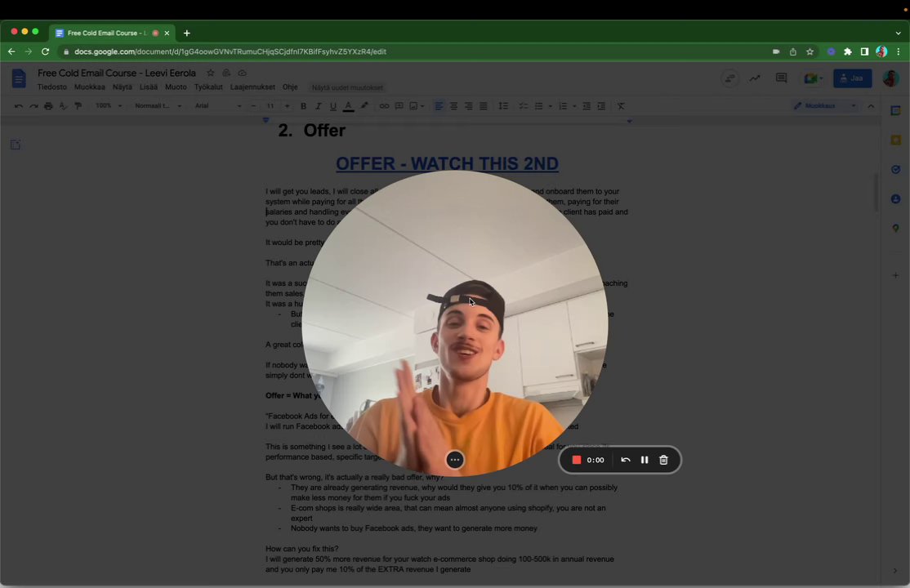Image resolution: width=910 pixels, height=588 pixels.
Task: Open Google Meet call dropdown
Action: tap(814, 78)
